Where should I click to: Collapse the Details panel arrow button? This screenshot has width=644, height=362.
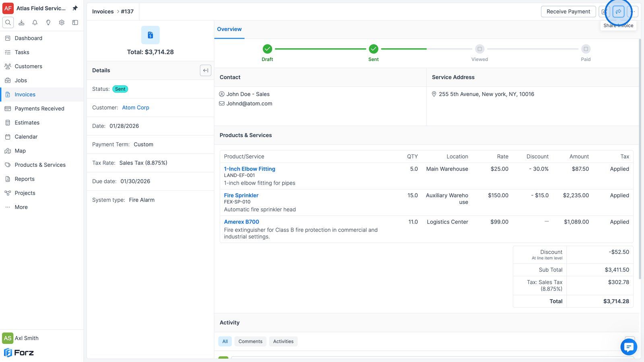206,70
